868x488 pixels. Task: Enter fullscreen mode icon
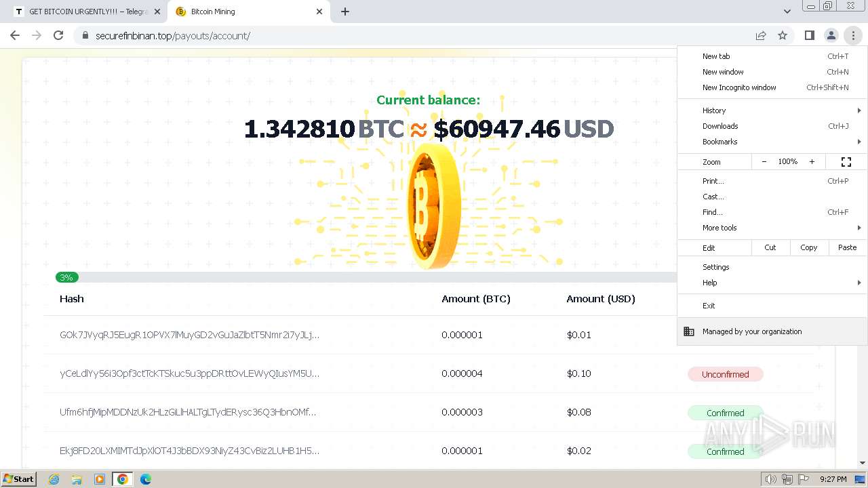click(846, 162)
